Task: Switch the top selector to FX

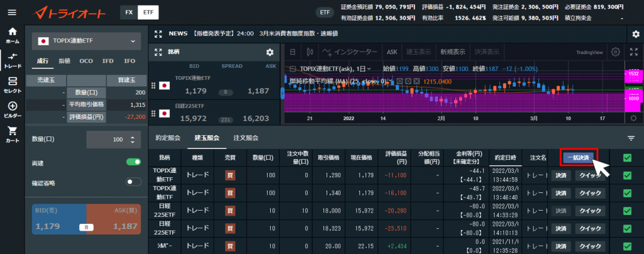Action: (129, 13)
